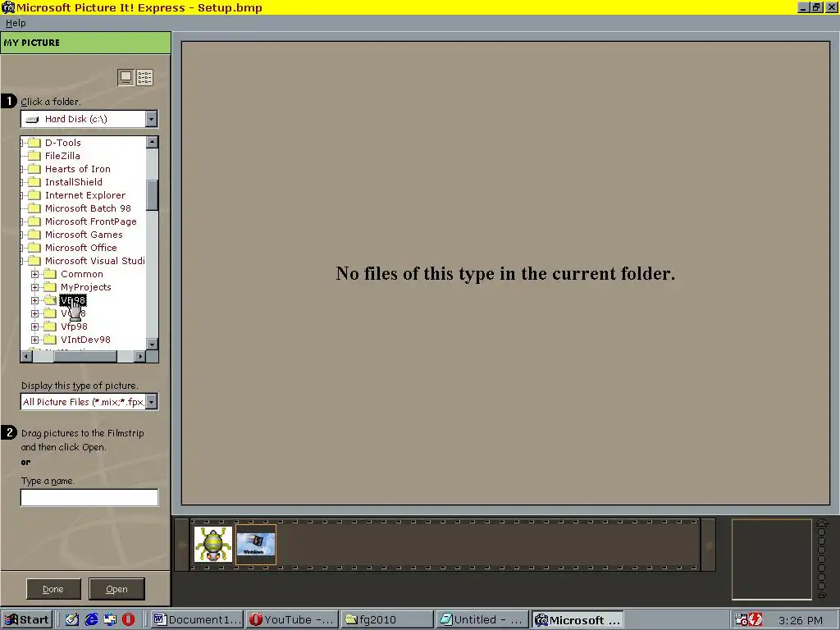Open the Hard Disk (c:\) drive dropdown
This screenshot has height=630, width=840.
(x=151, y=119)
